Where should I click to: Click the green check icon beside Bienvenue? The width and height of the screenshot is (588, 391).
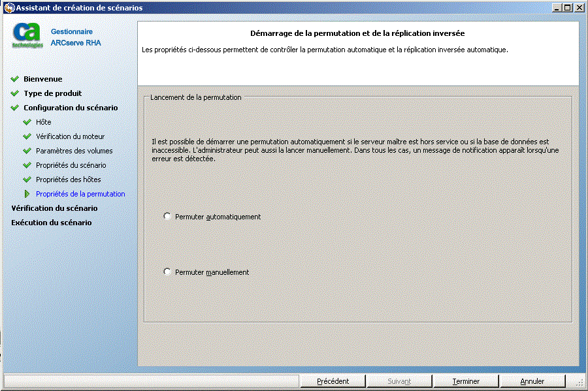(14, 79)
